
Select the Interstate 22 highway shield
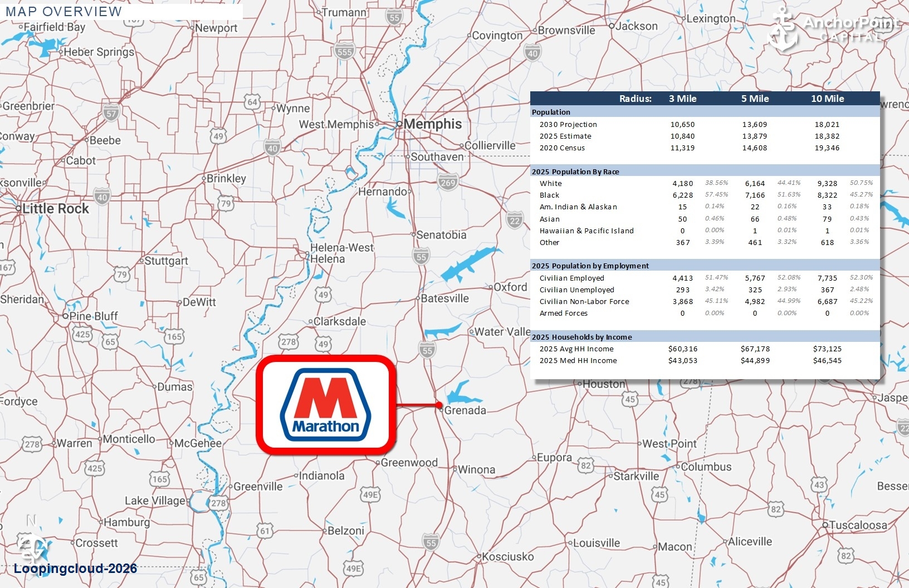[x=515, y=220]
